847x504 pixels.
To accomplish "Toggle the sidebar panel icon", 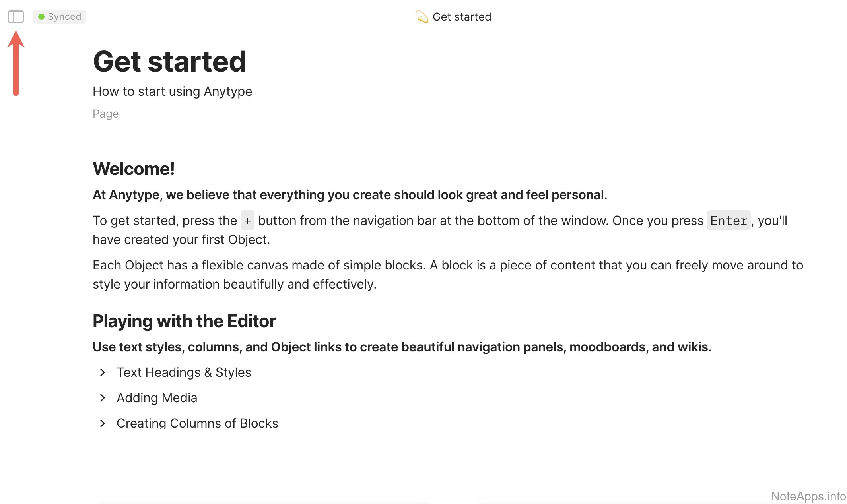I will click(x=16, y=17).
